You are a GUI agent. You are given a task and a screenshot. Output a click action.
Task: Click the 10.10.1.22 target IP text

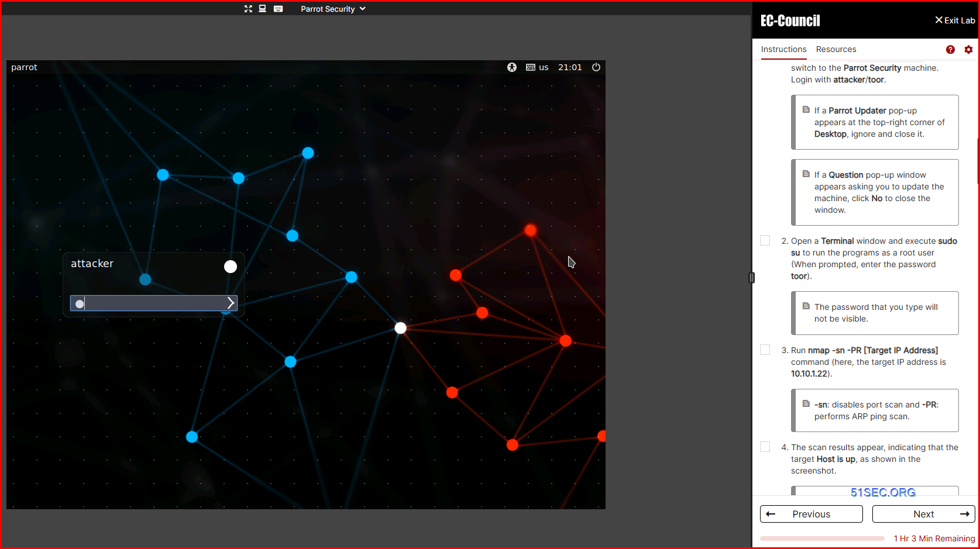pos(809,374)
